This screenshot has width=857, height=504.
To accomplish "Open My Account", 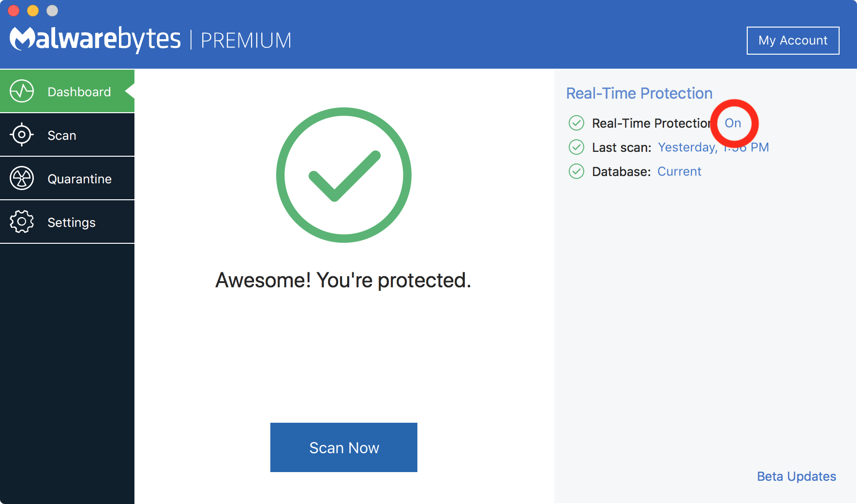I will [x=793, y=41].
